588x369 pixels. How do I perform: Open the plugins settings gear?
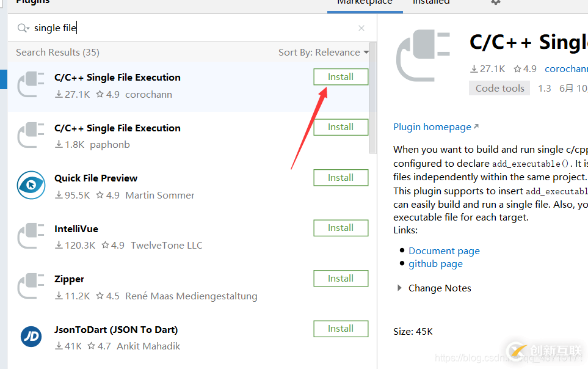point(496,2)
